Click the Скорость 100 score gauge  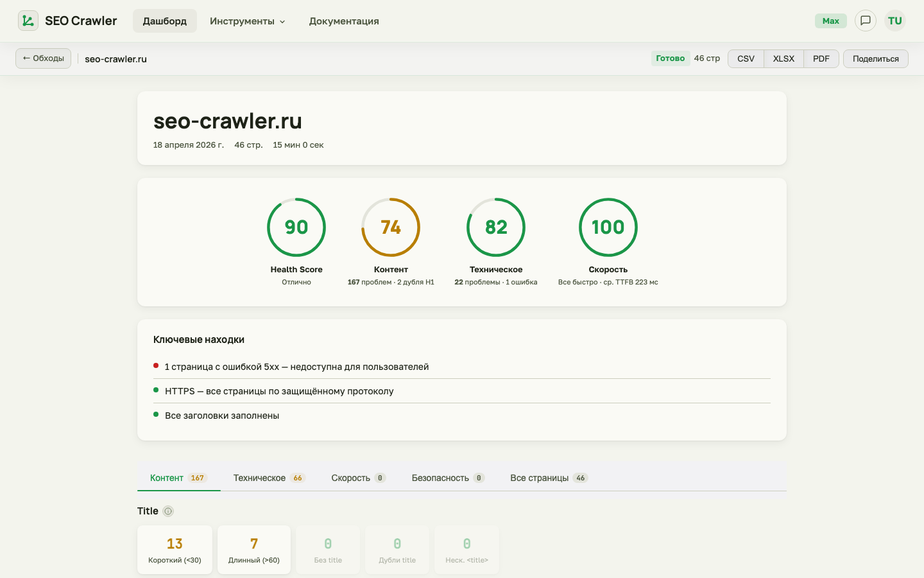tap(608, 227)
